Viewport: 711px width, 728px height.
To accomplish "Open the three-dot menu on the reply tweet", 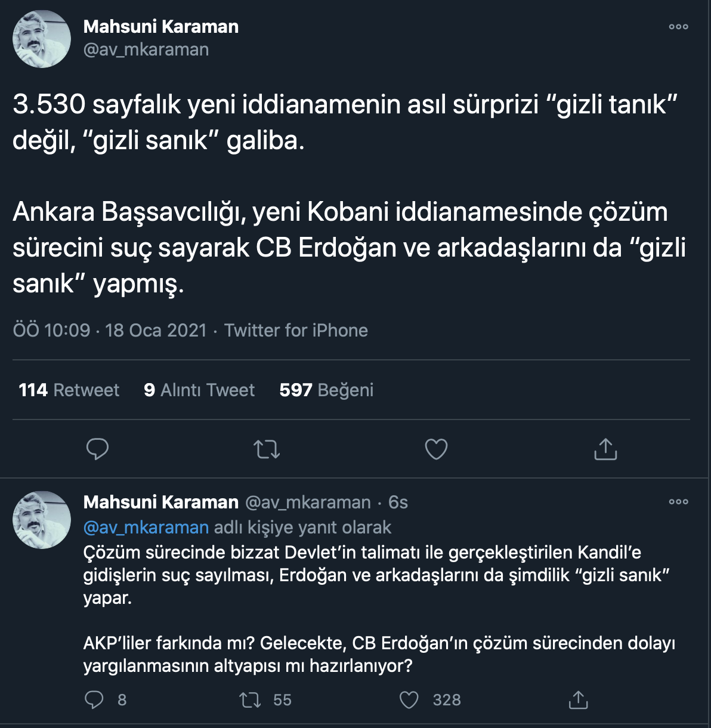I will (678, 501).
